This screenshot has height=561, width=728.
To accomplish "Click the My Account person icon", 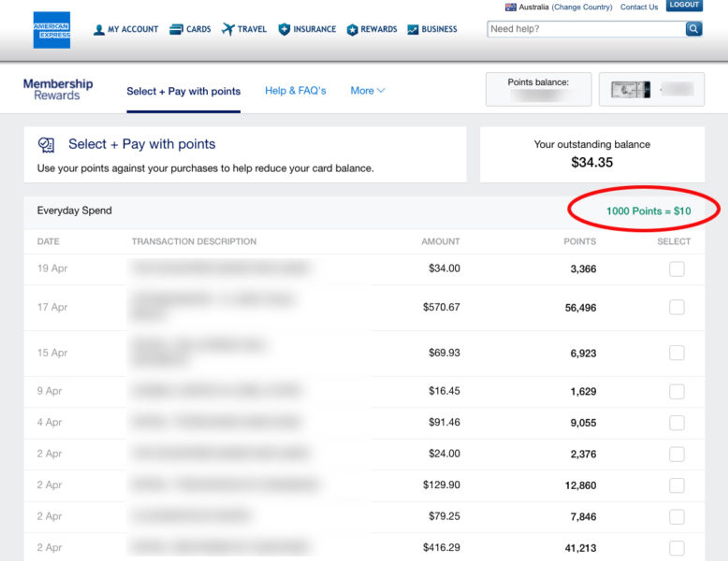I will 99,30.
